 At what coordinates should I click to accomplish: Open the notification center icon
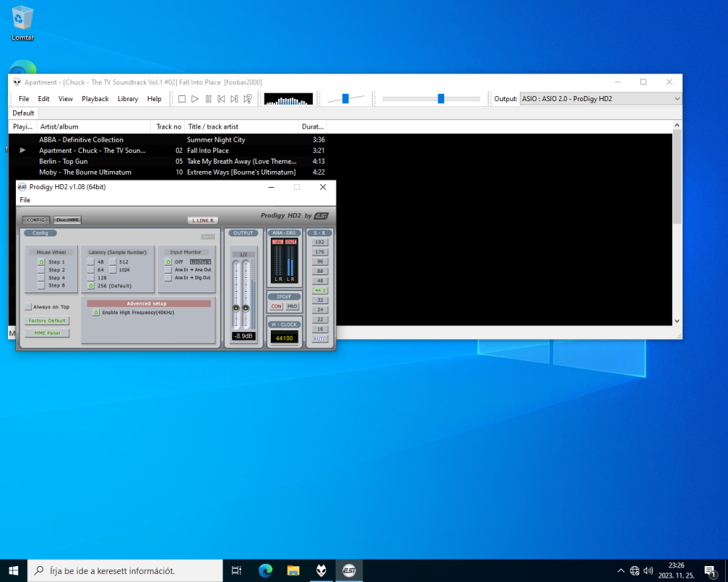coord(710,571)
